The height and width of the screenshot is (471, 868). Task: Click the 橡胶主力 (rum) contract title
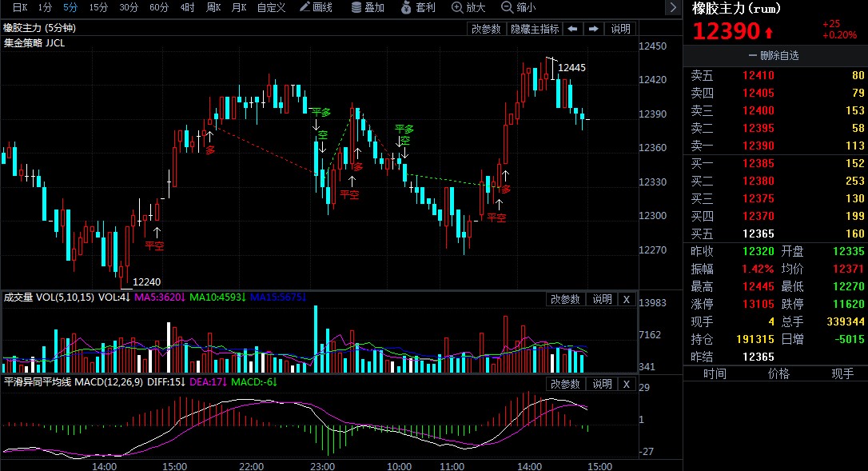[x=736, y=8]
